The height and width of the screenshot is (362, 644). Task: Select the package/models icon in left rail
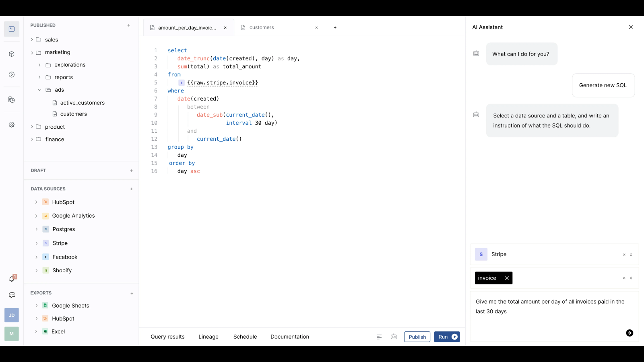tap(11, 53)
